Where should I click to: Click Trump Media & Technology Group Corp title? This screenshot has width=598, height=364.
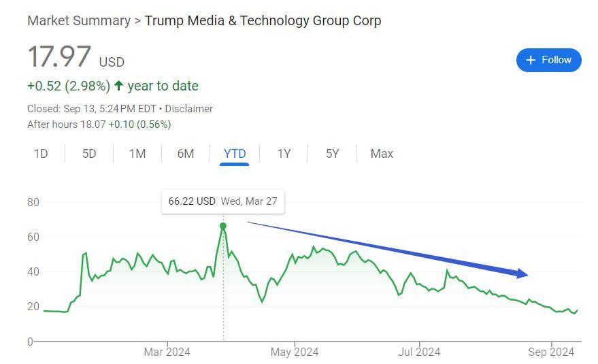tap(263, 20)
